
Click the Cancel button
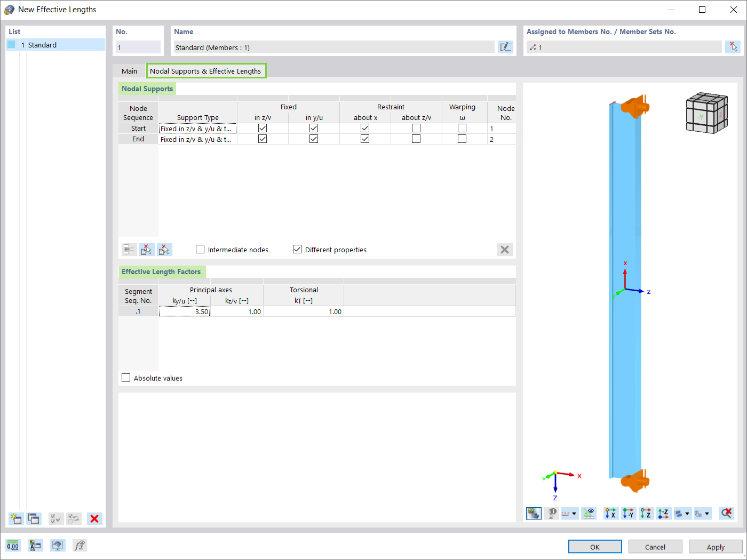655,547
